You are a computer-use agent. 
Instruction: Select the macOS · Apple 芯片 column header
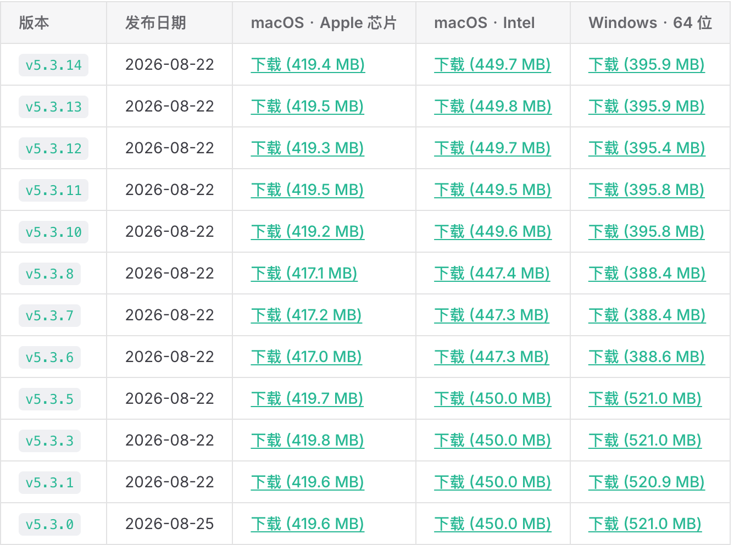click(x=324, y=23)
